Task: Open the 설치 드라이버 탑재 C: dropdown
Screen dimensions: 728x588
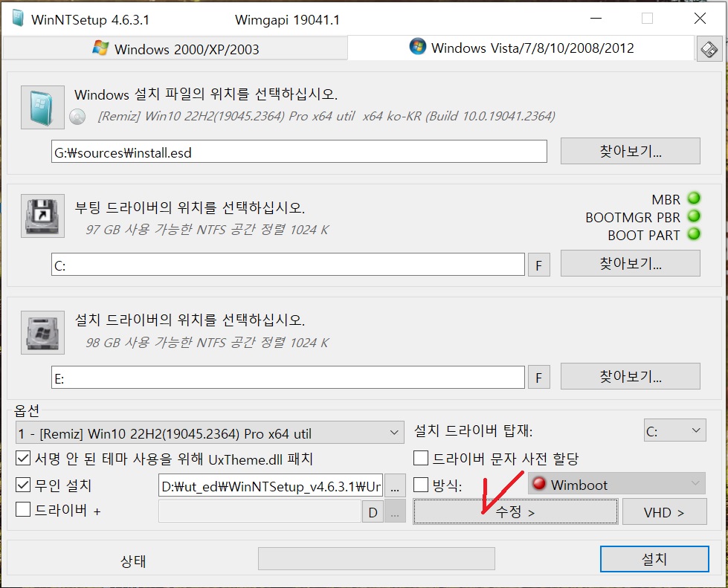Action: pos(675,430)
